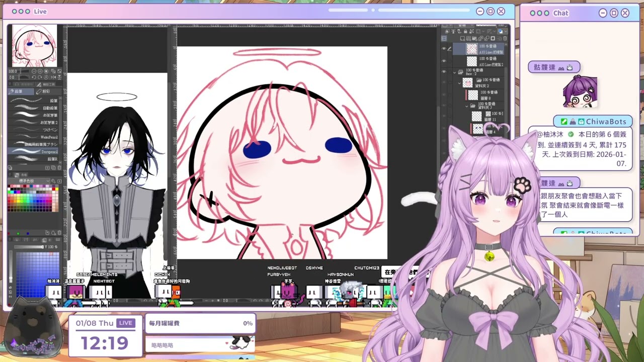The height and width of the screenshot is (362, 644).
Task: Switch to the 粉彩 sub tool tab
Action: [49, 91]
